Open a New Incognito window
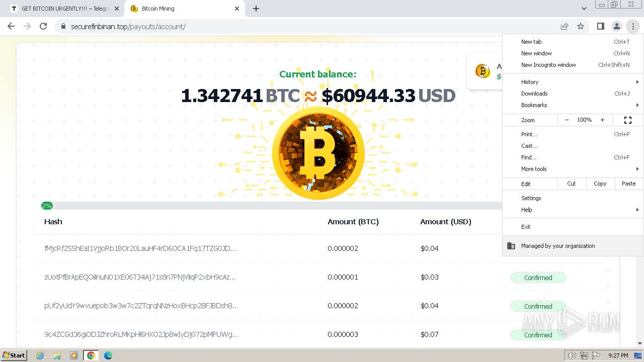Image resolution: width=644 pixels, height=362 pixels. 573,65
